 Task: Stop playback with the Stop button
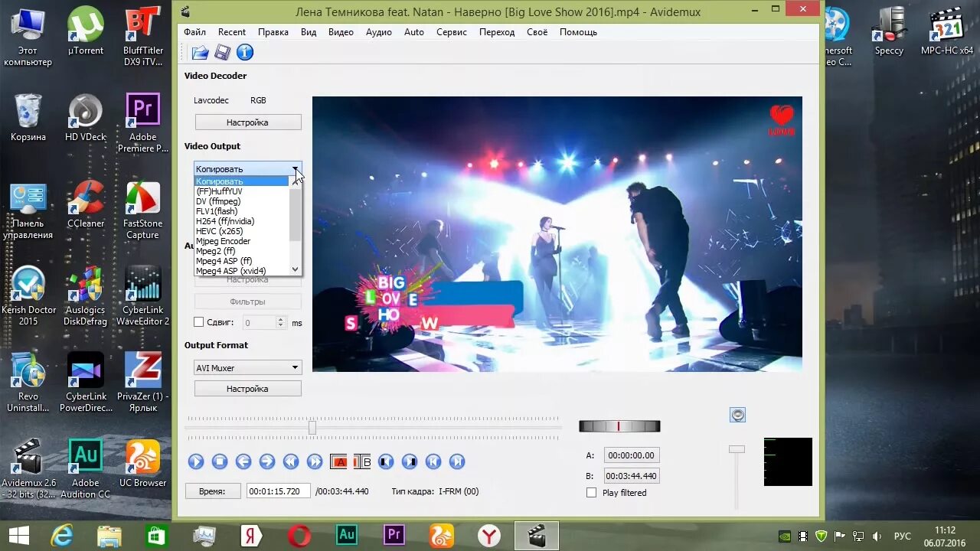220,461
